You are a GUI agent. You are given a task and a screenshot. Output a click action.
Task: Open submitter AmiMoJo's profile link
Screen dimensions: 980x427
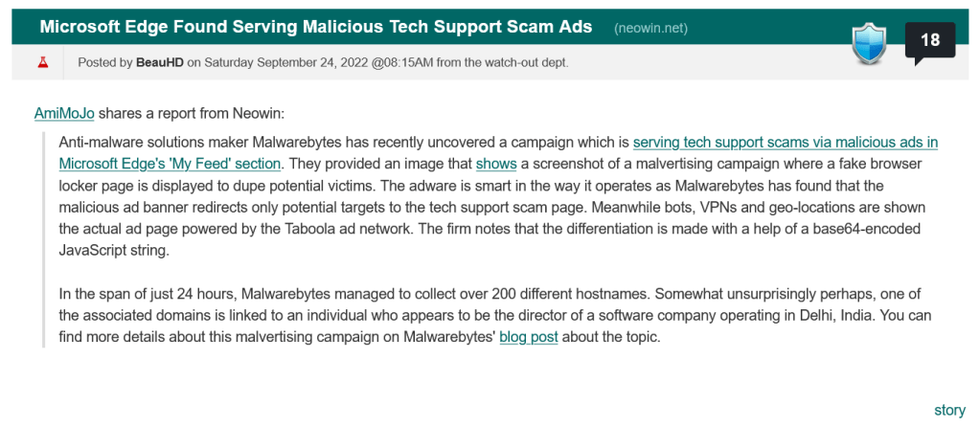pyautogui.click(x=64, y=113)
